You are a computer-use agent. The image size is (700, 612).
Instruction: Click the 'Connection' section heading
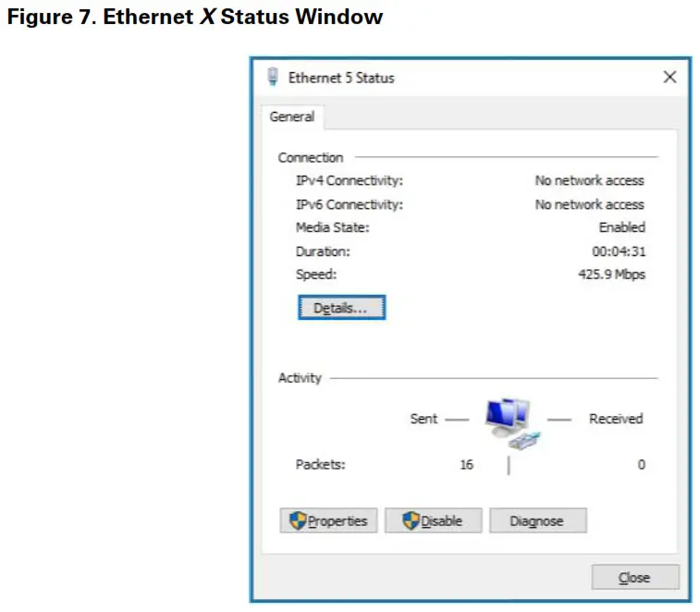point(311,157)
